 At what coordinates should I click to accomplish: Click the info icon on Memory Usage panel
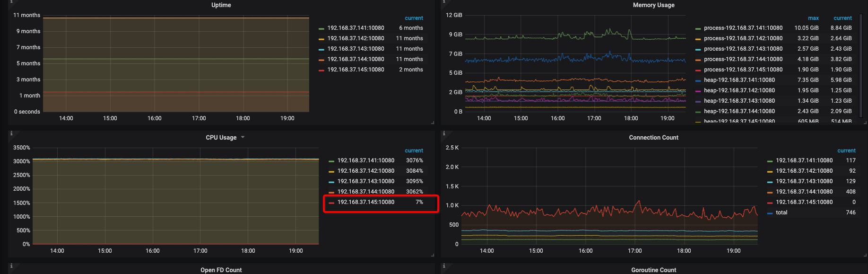tap(444, 1)
